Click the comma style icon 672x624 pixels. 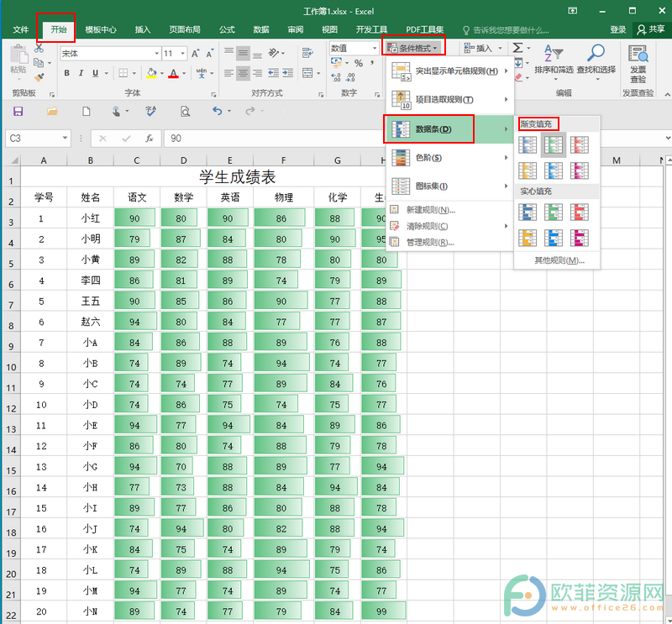(x=372, y=64)
